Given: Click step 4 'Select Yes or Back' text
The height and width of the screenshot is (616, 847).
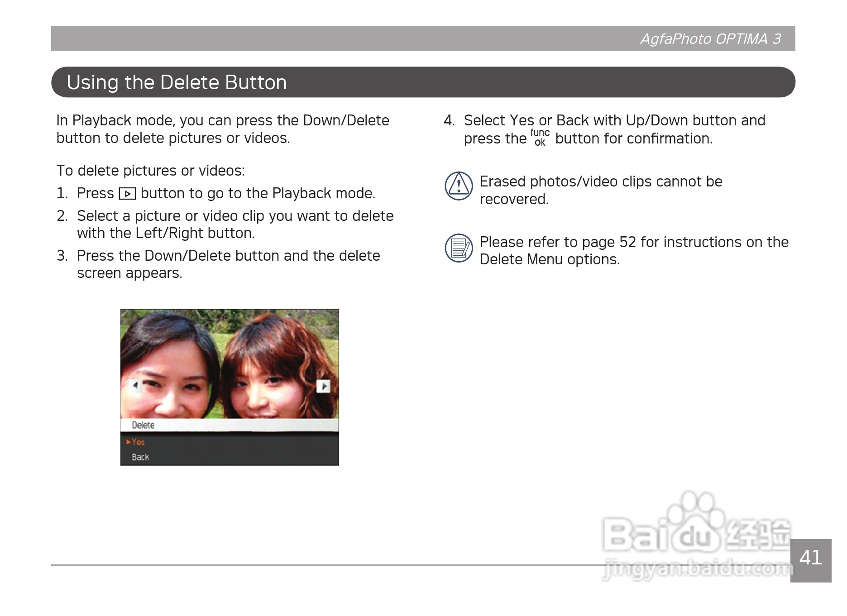Looking at the screenshot, I should pos(614,129).
